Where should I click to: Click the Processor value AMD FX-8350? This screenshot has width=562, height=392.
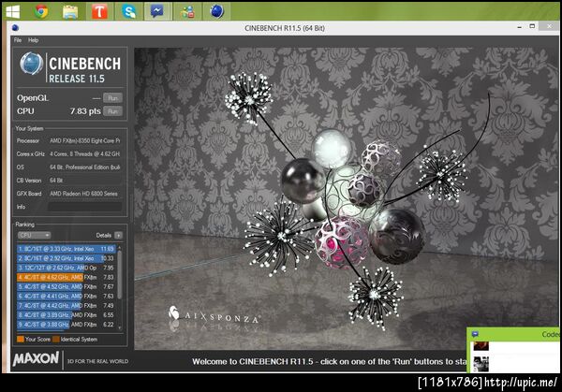(x=85, y=141)
